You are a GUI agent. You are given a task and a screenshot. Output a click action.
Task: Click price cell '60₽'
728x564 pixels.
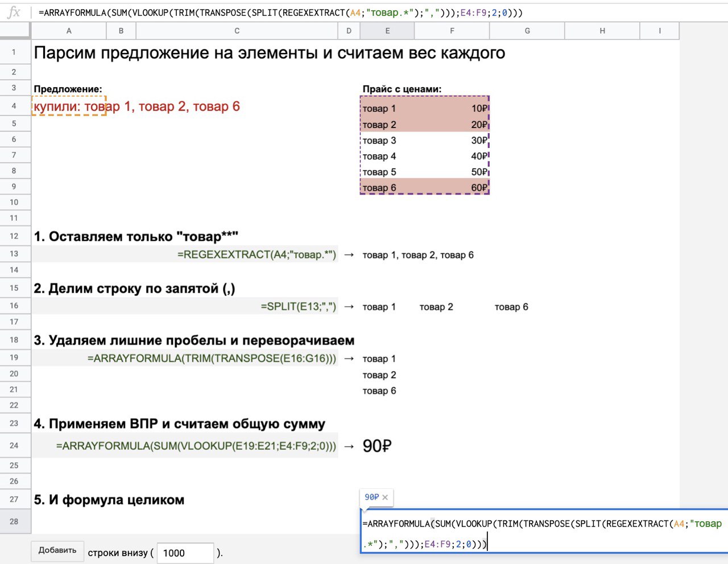[479, 188]
